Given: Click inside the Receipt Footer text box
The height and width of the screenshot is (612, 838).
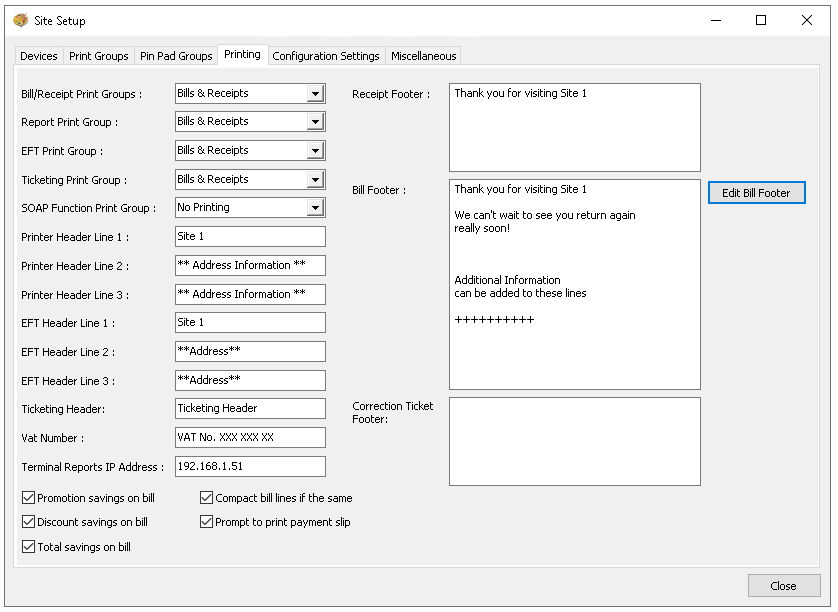Looking at the screenshot, I should [x=575, y=127].
